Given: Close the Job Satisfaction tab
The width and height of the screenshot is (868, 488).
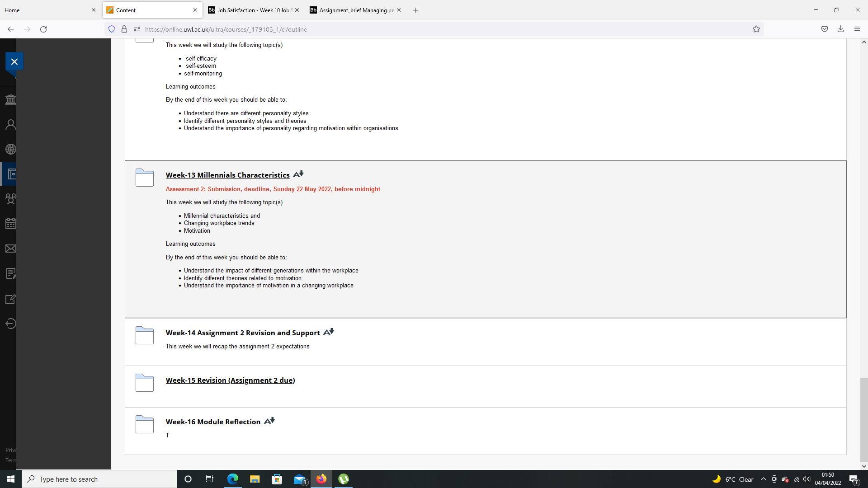Looking at the screenshot, I should tap(297, 10).
